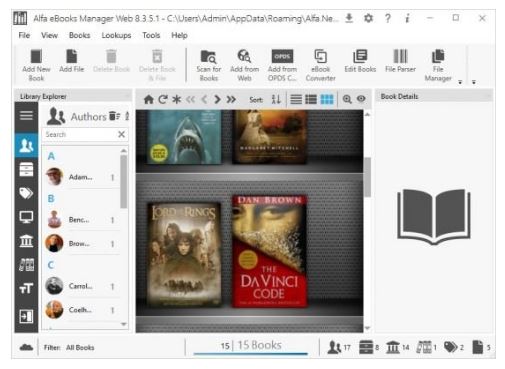Jump to the first page of books
The width and height of the screenshot is (505, 369).
pos(190,99)
